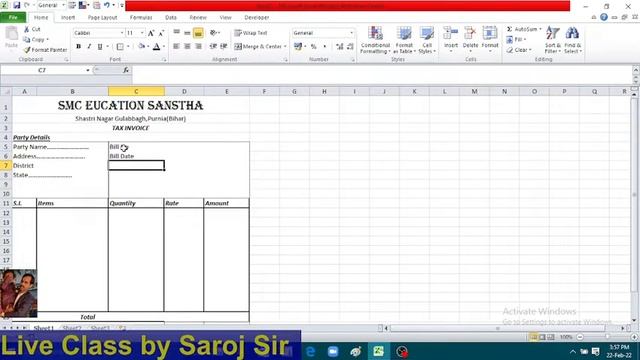Open Find & Select menu

tap(573, 40)
